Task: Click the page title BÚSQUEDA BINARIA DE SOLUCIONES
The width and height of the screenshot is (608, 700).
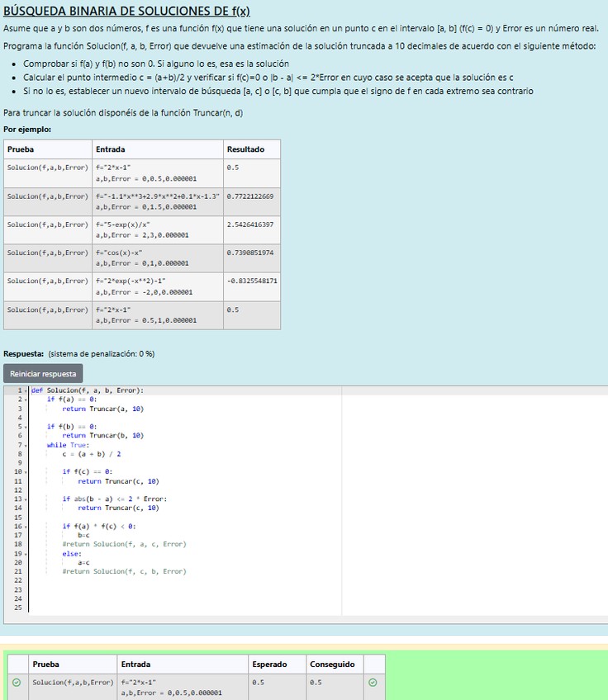Action: (126, 11)
